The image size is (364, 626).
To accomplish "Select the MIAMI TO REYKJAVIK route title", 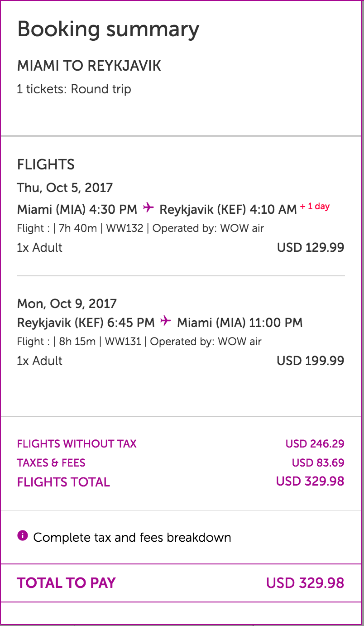I will click(89, 66).
